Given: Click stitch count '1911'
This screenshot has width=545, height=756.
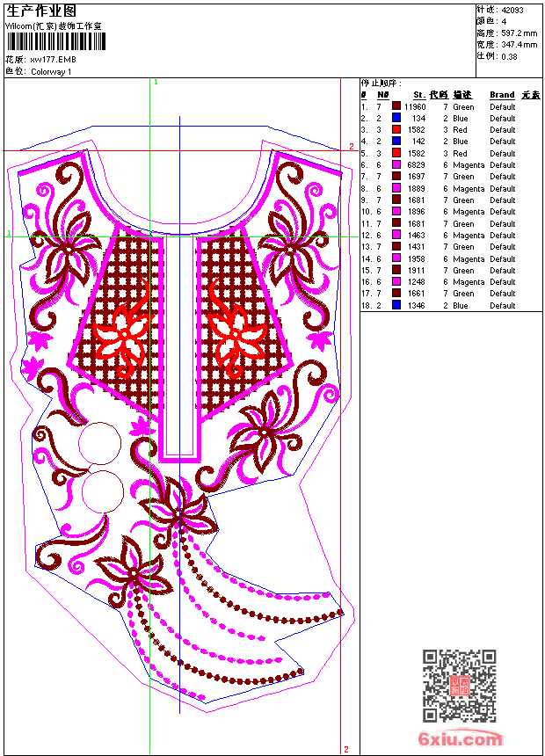Looking at the screenshot, I should 417,271.
